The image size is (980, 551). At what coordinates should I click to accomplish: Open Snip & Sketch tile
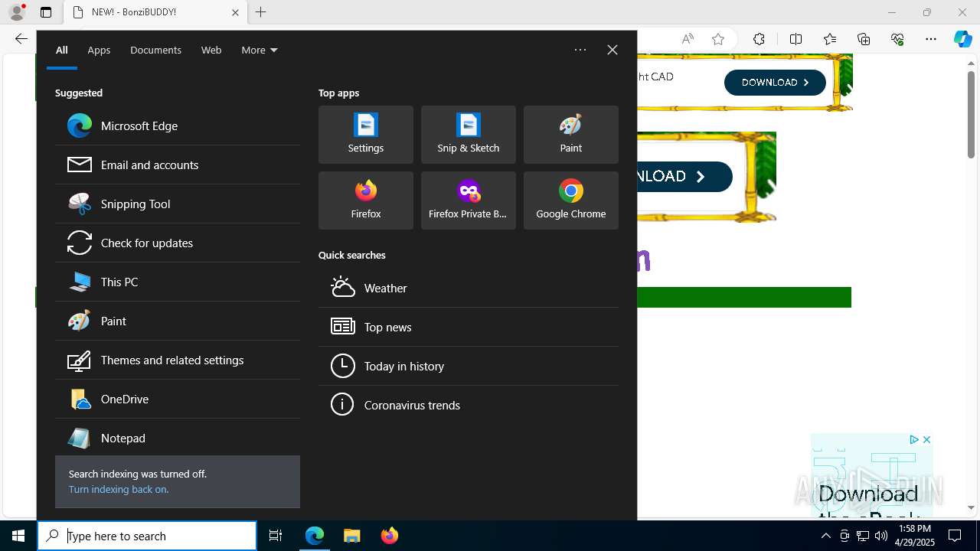point(469,135)
